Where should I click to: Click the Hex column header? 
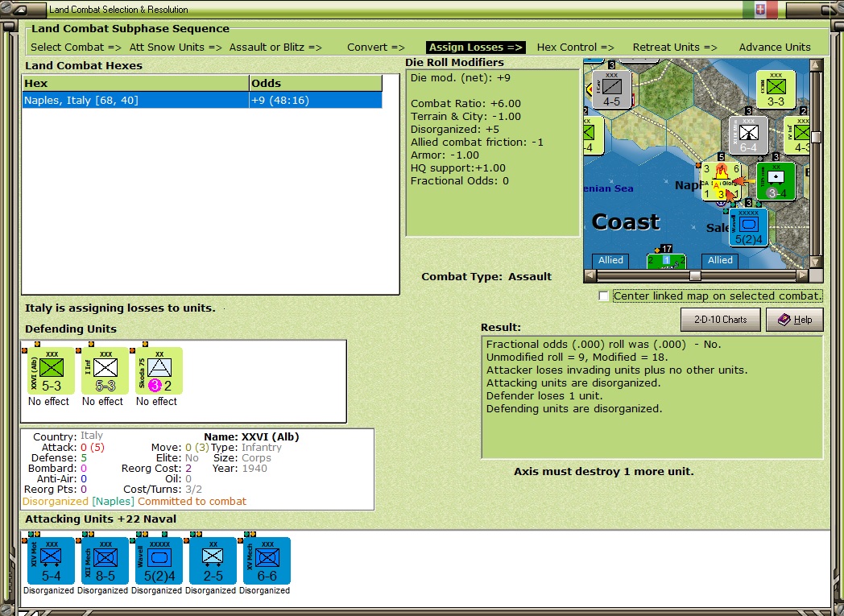click(135, 84)
